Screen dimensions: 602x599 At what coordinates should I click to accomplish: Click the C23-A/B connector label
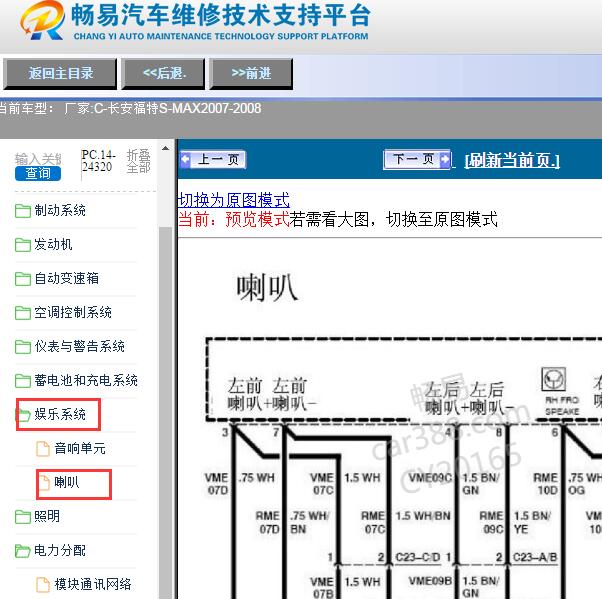(x=535, y=557)
